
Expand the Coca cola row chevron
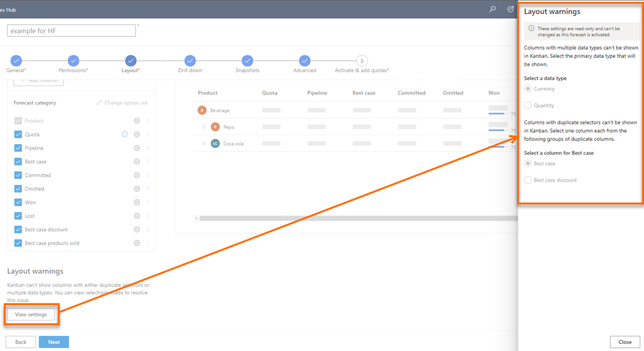204,143
